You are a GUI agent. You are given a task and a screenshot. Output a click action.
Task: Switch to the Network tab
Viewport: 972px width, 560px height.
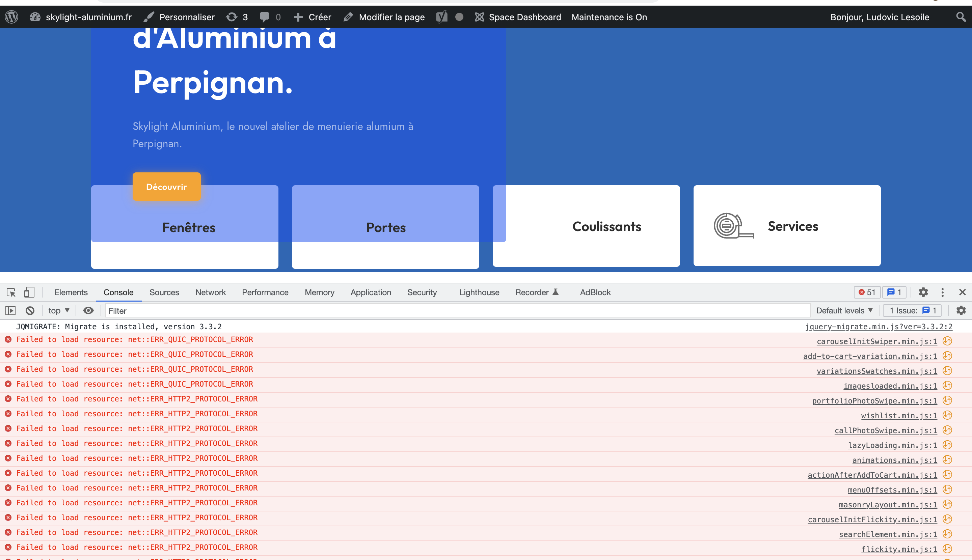(x=211, y=292)
